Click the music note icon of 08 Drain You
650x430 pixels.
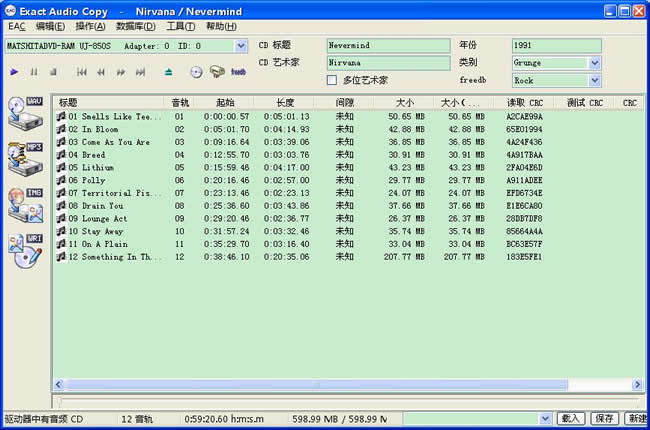coord(61,206)
